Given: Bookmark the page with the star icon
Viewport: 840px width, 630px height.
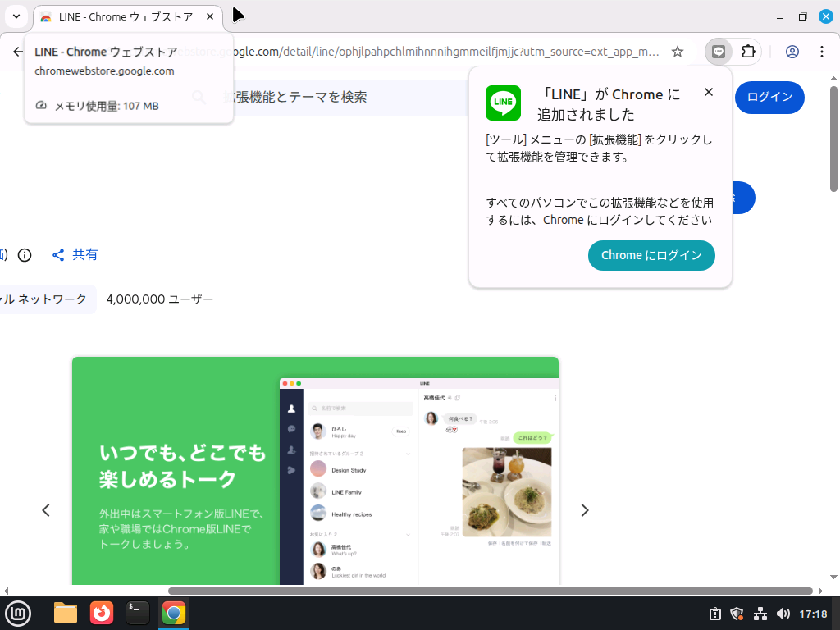Looking at the screenshot, I should (678, 51).
